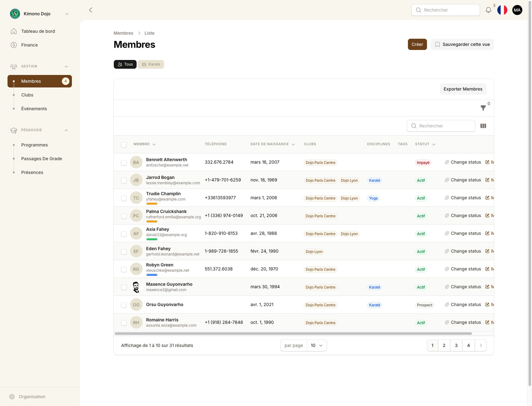532x406 pixels.
Task: Switch to the Karate tab
Action: 151,64
